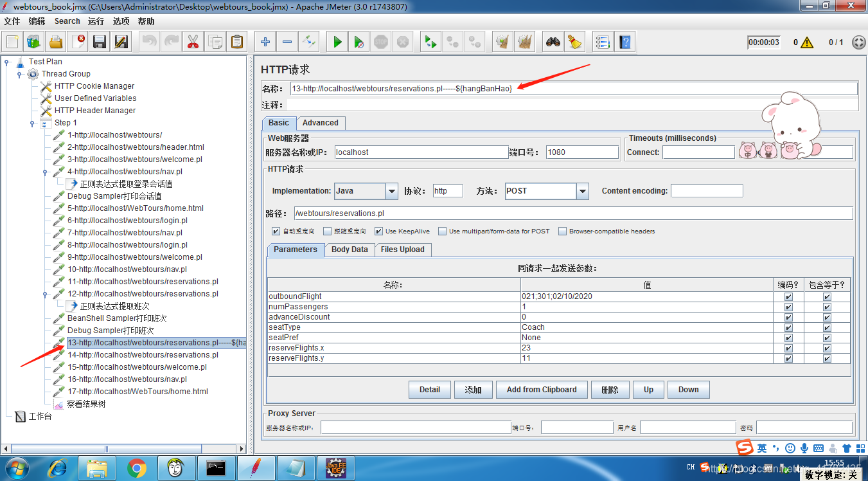Enable Use multipart/form-data for POST
The width and height of the screenshot is (868, 481).
pos(443,231)
